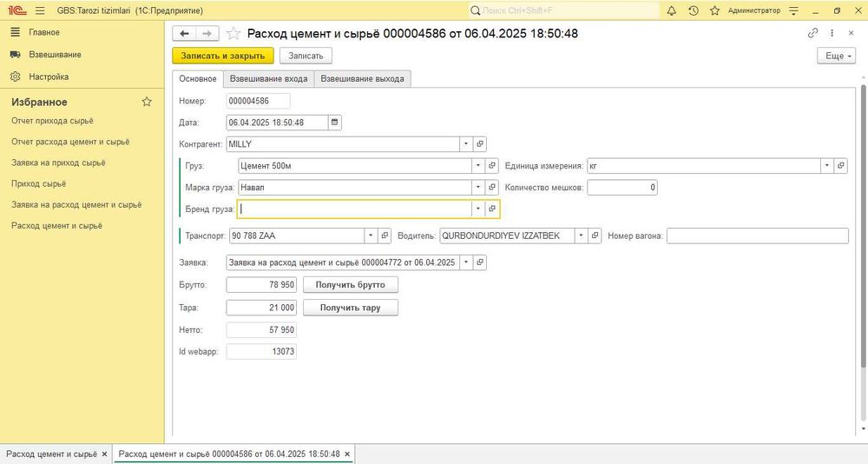Open Приход сырьё favorite link
Viewport: 868px width, 464px height.
coord(39,183)
